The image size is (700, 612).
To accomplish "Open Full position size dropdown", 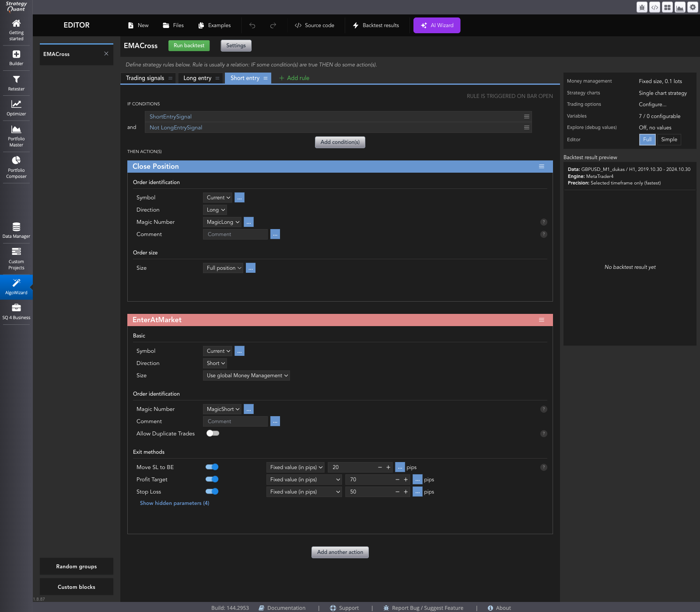I will [x=223, y=268].
